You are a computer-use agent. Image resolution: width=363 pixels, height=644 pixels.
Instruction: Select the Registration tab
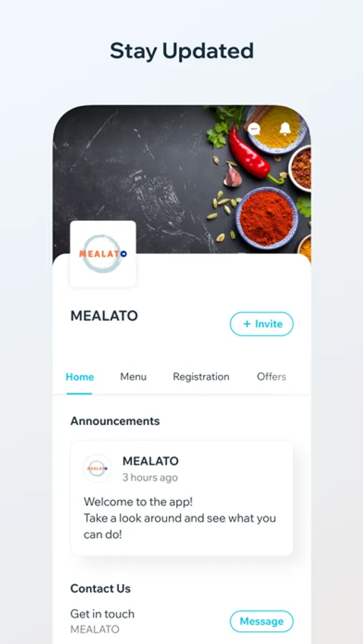point(201,376)
